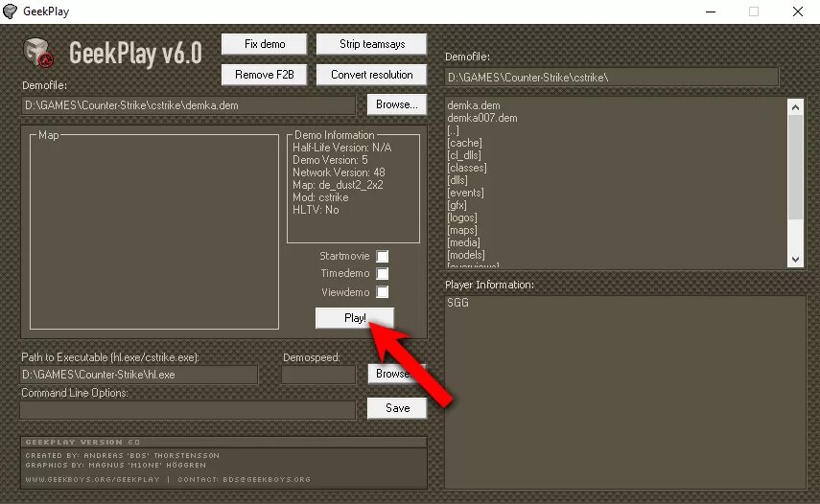The image size is (820, 504).
Task: Toggle the Timedemo checkbox
Action: point(383,273)
